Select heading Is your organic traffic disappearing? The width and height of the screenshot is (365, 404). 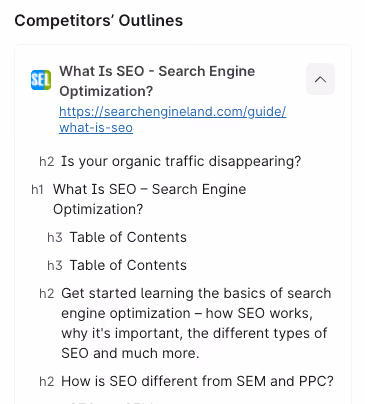181,161
